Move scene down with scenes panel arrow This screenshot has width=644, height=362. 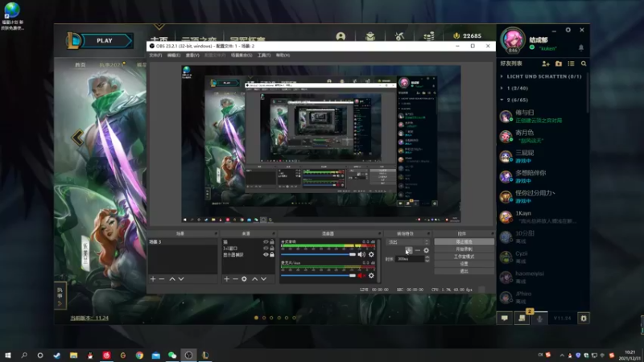tap(181, 279)
